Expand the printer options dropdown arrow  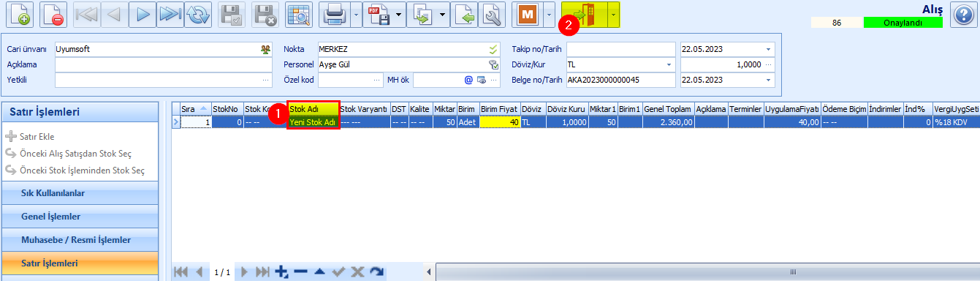coord(355,15)
